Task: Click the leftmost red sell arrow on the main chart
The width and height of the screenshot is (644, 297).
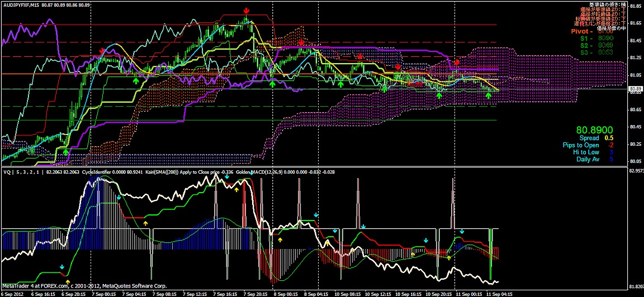Action: tap(101, 51)
